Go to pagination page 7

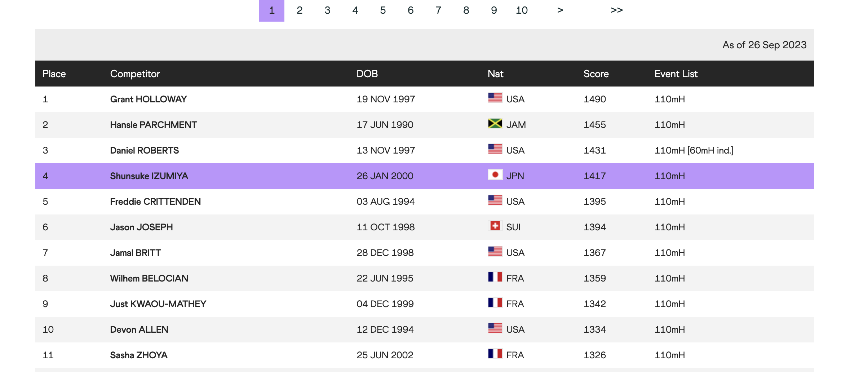pos(438,10)
